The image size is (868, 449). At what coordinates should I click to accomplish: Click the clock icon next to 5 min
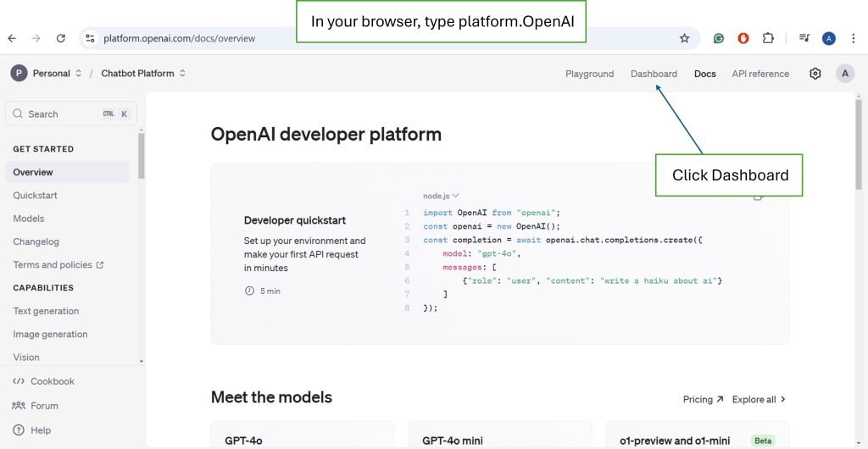click(249, 291)
